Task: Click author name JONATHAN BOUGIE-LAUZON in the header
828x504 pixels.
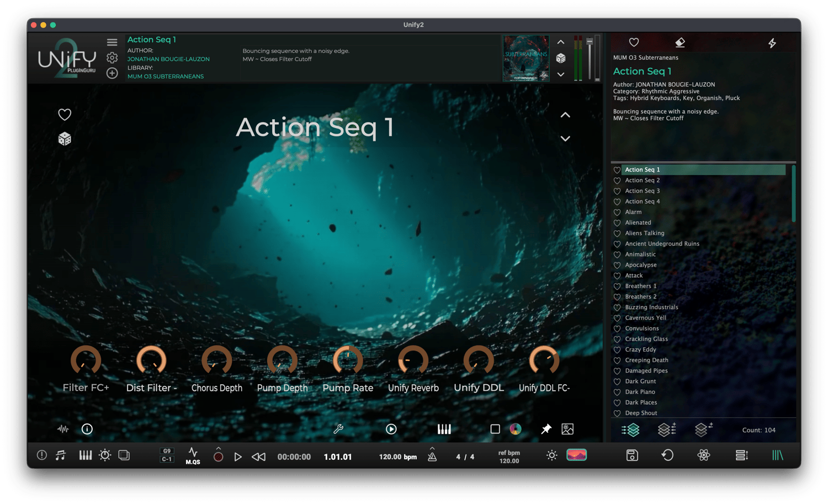Action: click(168, 59)
